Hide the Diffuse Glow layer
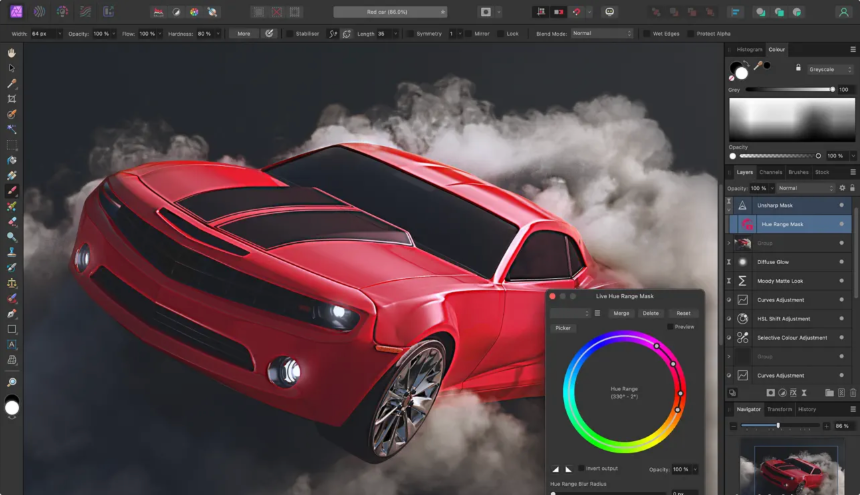Image resolution: width=860 pixels, height=495 pixels. 841,262
